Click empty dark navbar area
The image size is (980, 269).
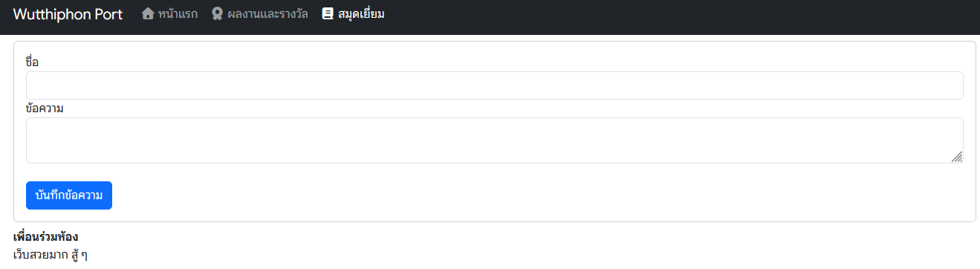tap(669, 16)
